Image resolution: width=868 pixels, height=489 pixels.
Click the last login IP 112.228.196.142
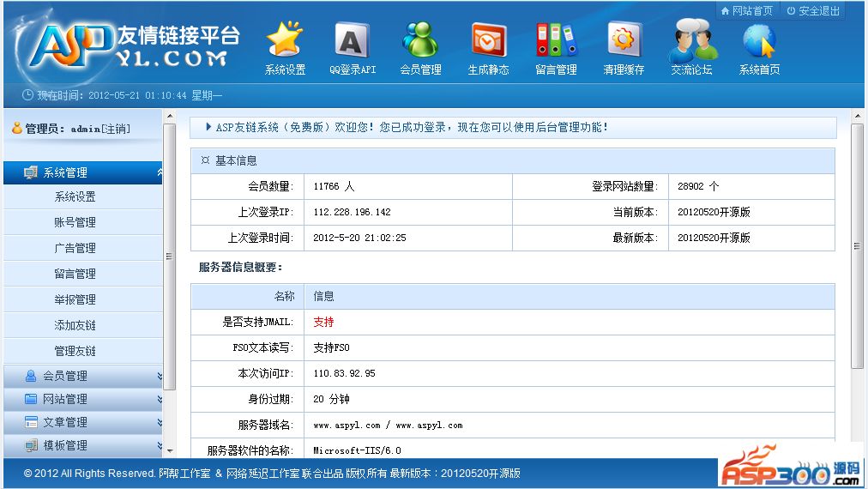(x=352, y=212)
